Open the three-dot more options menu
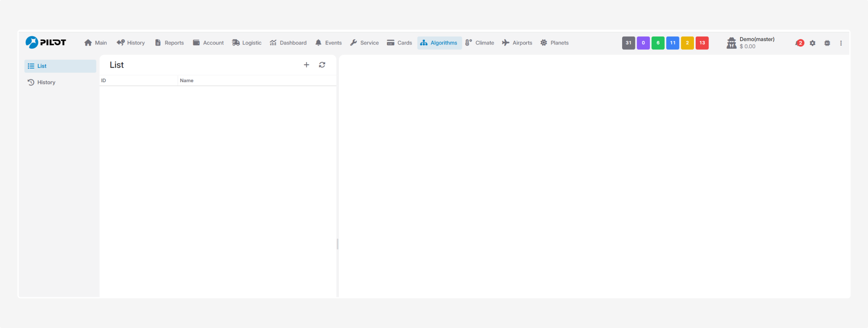868x328 pixels. tap(841, 43)
